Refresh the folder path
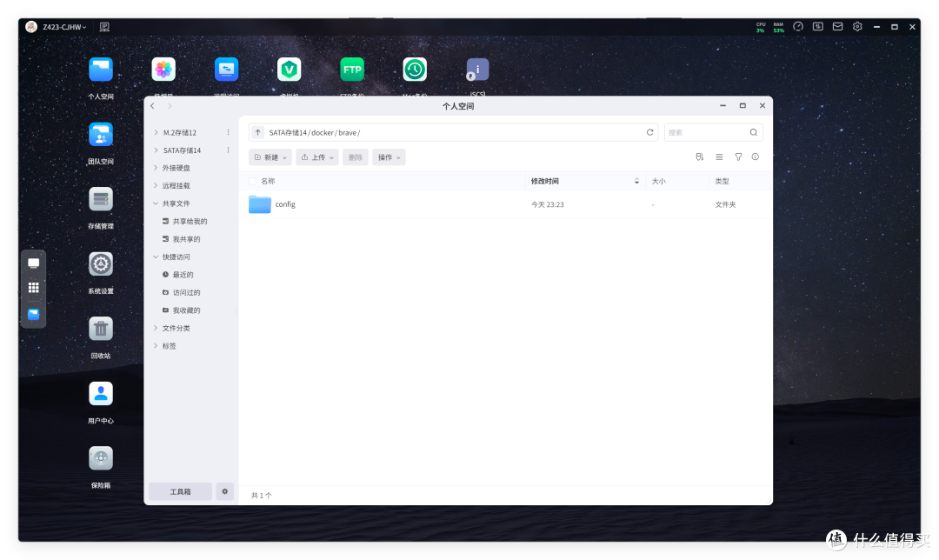 tap(649, 132)
